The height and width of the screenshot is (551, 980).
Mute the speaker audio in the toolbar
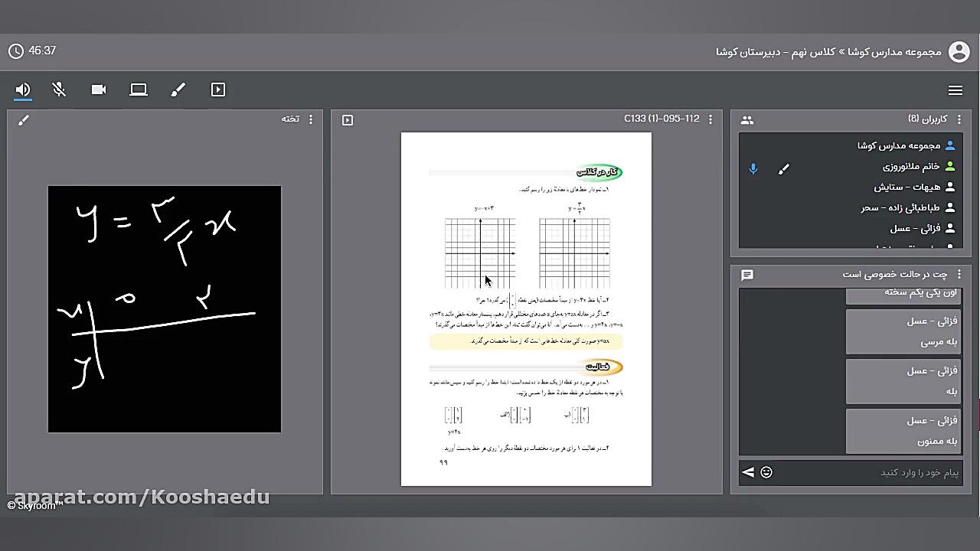click(x=22, y=90)
